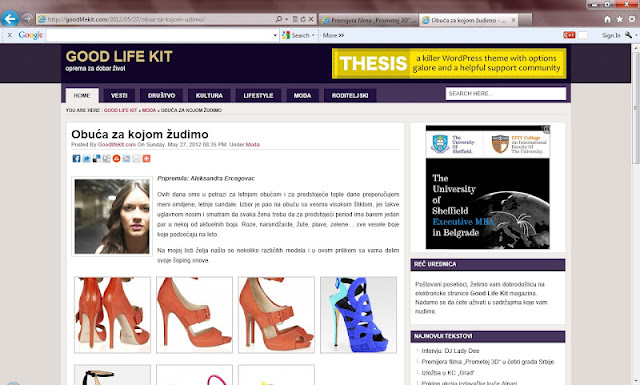
Task: Share the article on Delicious
Action: pyautogui.click(x=96, y=158)
